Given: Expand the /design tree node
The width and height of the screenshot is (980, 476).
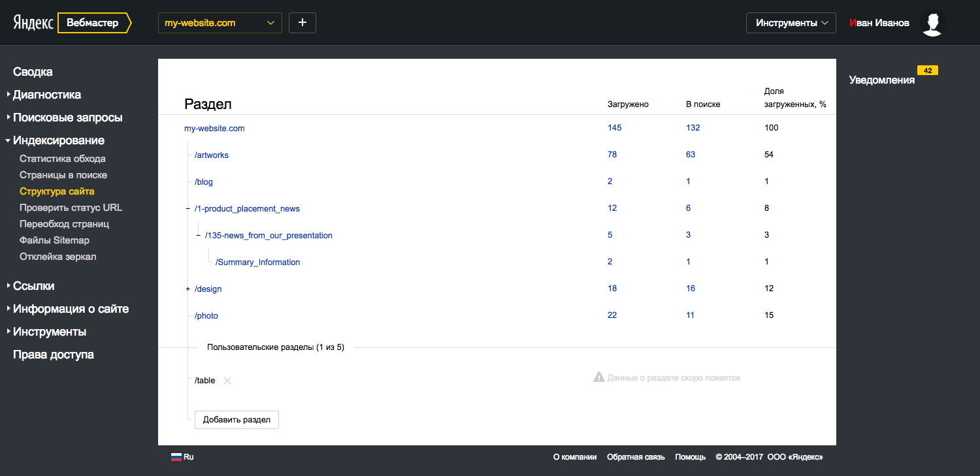Looking at the screenshot, I should (188, 289).
